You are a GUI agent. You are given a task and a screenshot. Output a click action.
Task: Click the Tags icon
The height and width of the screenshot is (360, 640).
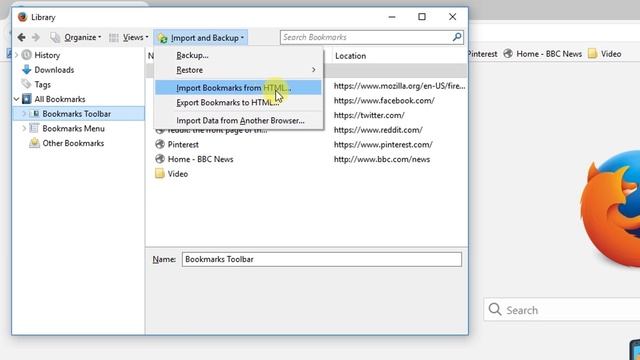click(27, 84)
